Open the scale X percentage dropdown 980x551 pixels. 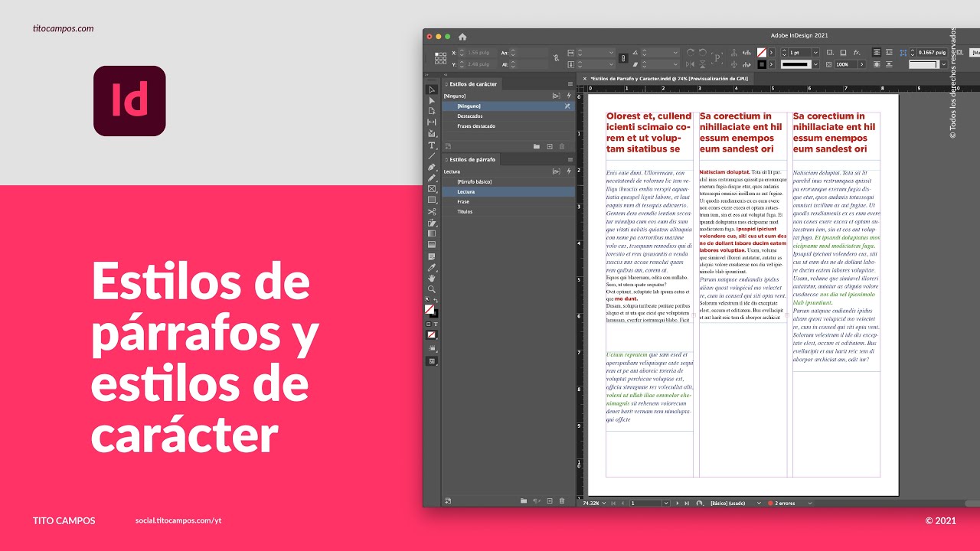(611, 53)
